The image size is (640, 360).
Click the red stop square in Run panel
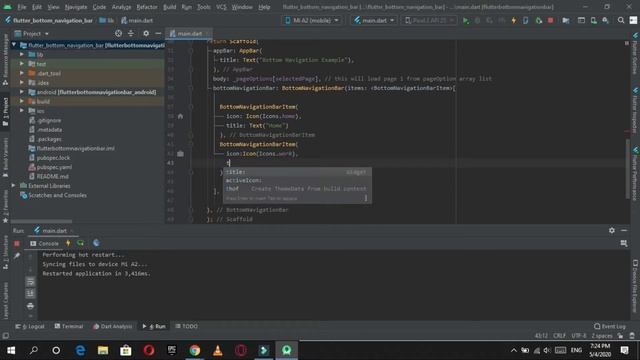(x=17, y=243)
